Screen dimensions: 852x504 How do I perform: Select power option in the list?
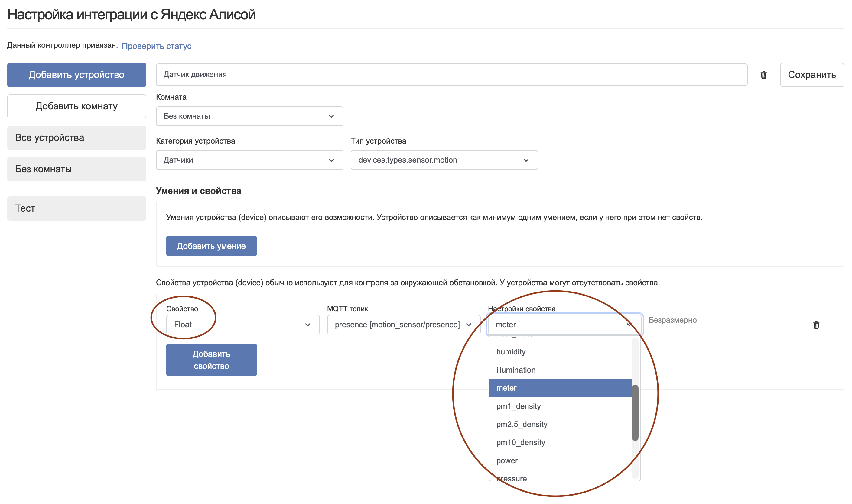point(507,460)
